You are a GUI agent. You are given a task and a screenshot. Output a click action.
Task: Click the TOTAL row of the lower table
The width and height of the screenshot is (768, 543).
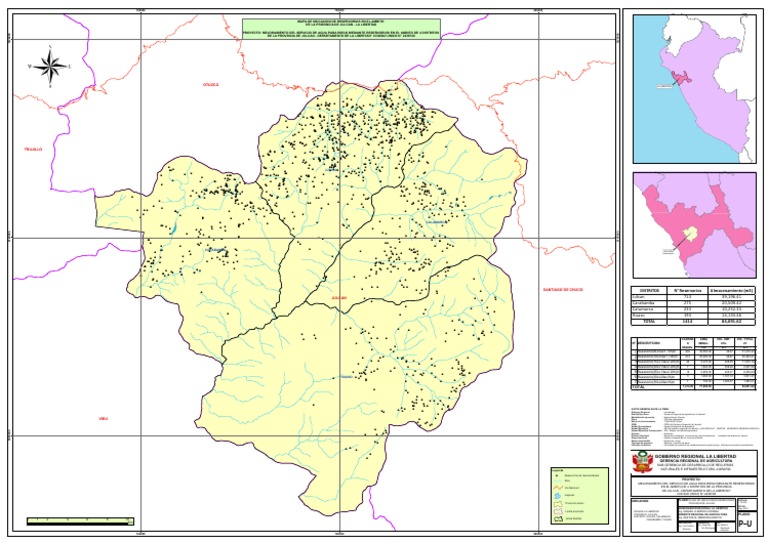coord(693,387)
